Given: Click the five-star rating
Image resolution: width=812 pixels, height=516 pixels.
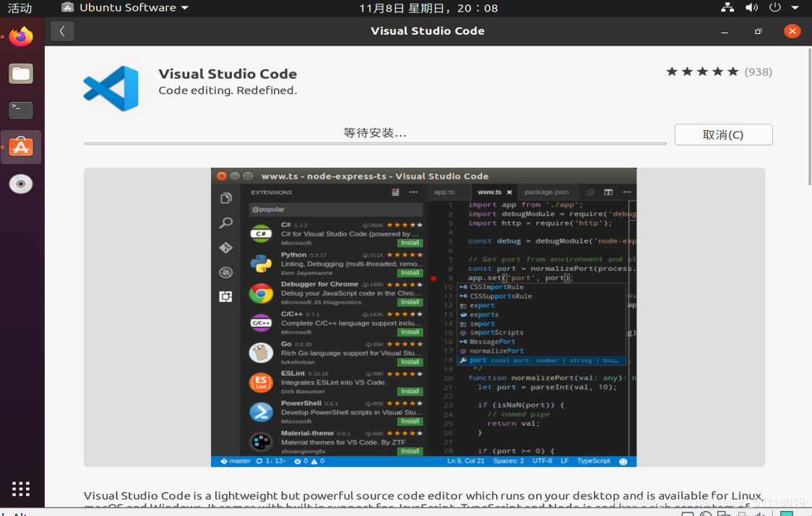Looking at the screenshot, I should click(702, 72).
